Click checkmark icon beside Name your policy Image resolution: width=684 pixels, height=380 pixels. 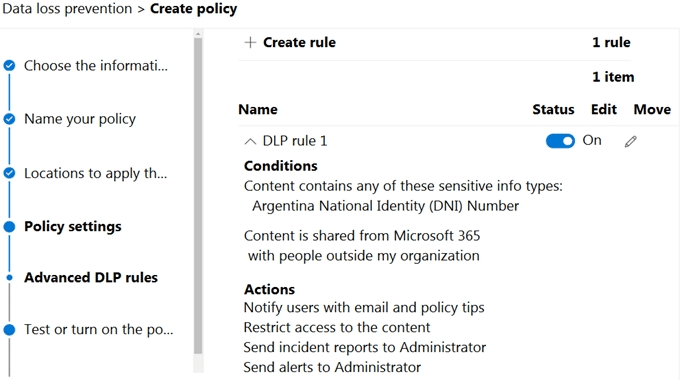pos(9,119)
